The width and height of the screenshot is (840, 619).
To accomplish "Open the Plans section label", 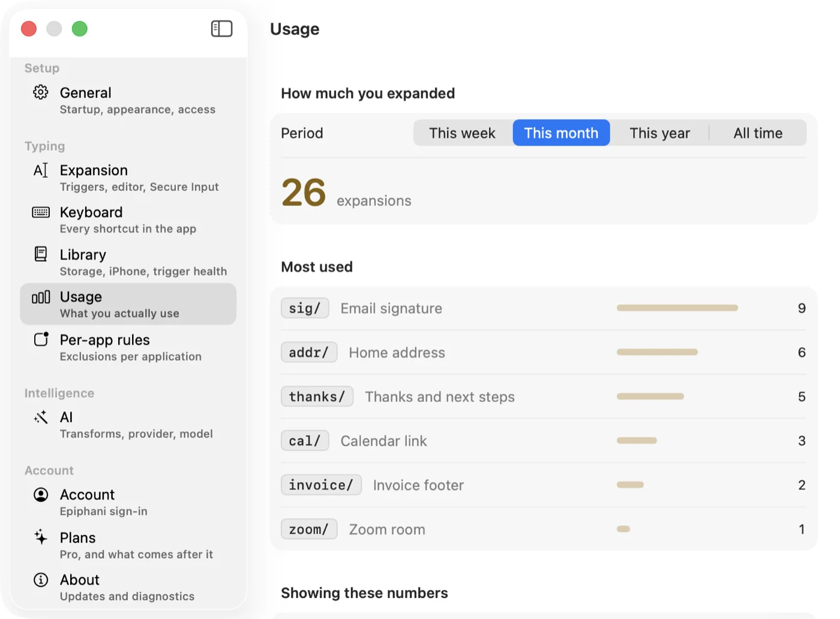I will tap(77, 538).
